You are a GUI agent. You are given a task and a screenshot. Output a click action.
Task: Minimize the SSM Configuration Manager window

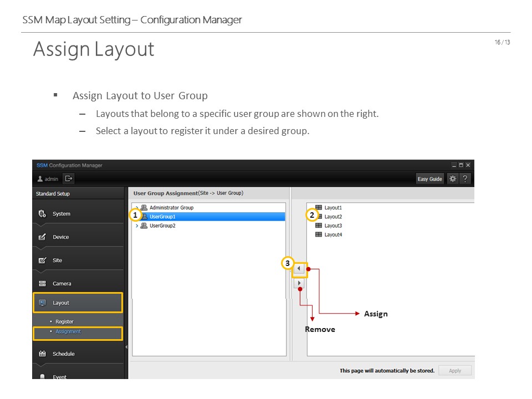[x=454, y=165]
